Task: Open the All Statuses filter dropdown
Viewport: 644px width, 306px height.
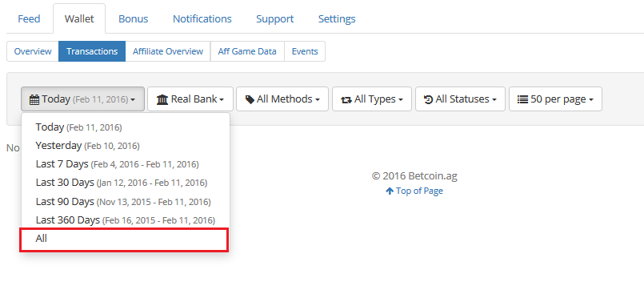Action: tap(460, 99)
